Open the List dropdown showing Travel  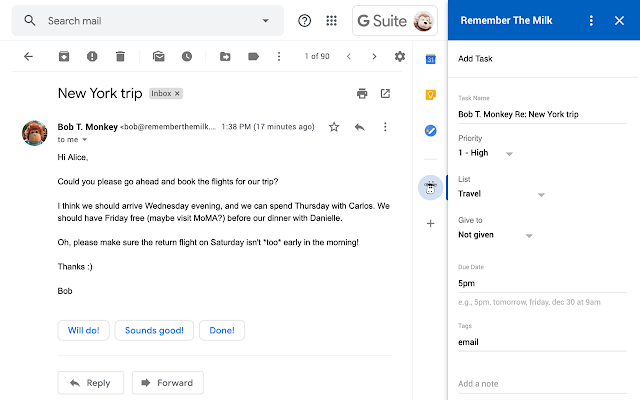[502, 194]
